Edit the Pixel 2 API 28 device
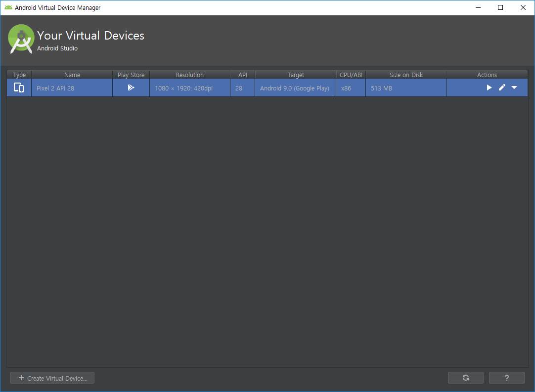This screenshot has width=535, height=392. pyautogui.click(x=502, y=87)
